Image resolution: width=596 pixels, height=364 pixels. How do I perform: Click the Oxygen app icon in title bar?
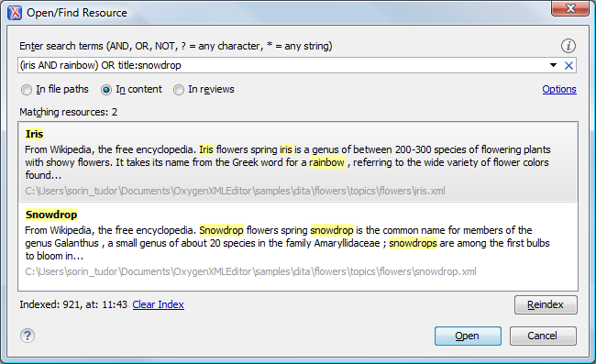tap(15, 13)
